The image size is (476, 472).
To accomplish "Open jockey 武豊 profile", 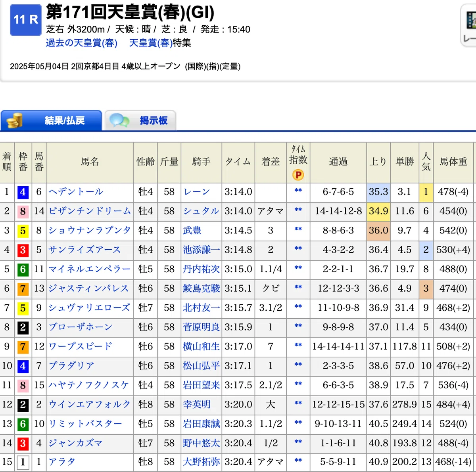I will (x=192, y=230).
